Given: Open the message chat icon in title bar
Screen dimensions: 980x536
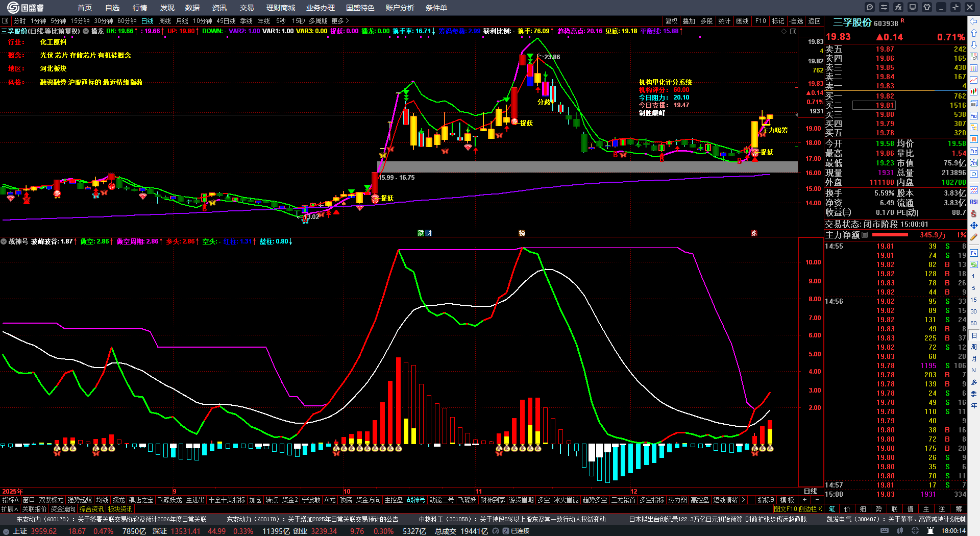Looking at the screenshot, I should pyautogui.click(x=870, y=7).
